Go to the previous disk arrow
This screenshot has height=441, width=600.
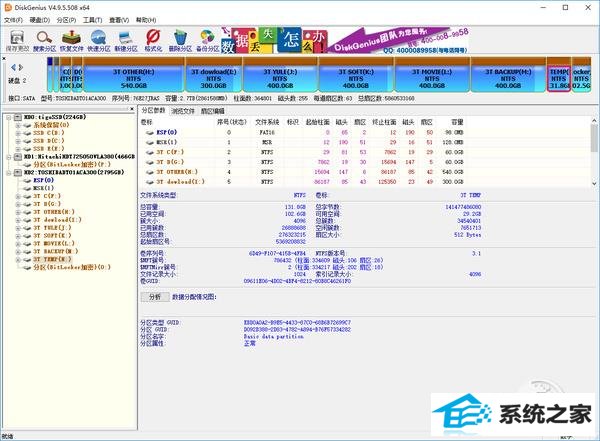pos(13,67)
